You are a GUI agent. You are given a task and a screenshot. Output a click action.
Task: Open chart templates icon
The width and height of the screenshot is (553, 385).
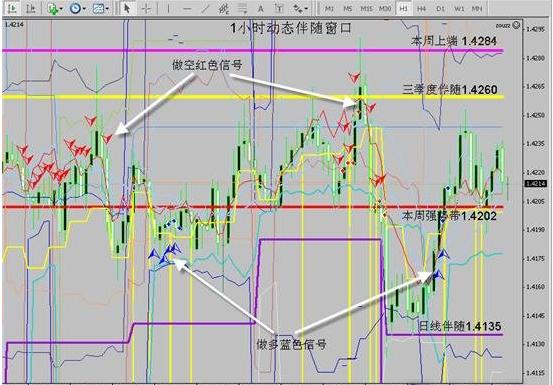[98, 8]
